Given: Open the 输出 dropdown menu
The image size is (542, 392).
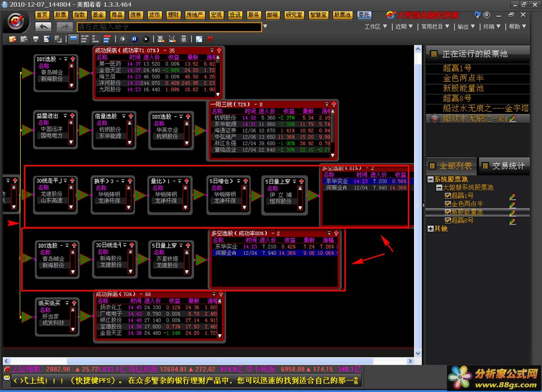Looking at the screenshot, I should pos(466,27).
